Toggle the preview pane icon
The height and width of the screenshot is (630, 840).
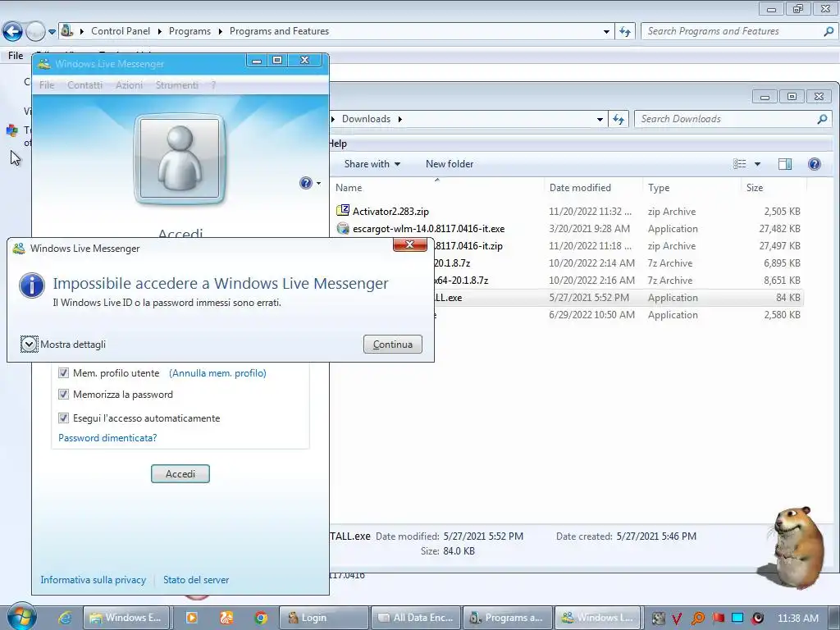click(x=785, y=164)
